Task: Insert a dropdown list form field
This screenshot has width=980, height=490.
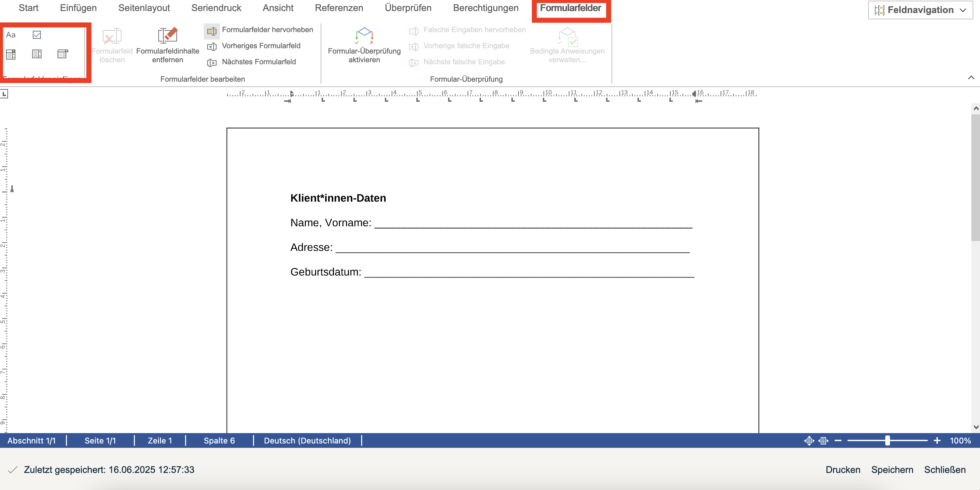Action: [11, 55]
